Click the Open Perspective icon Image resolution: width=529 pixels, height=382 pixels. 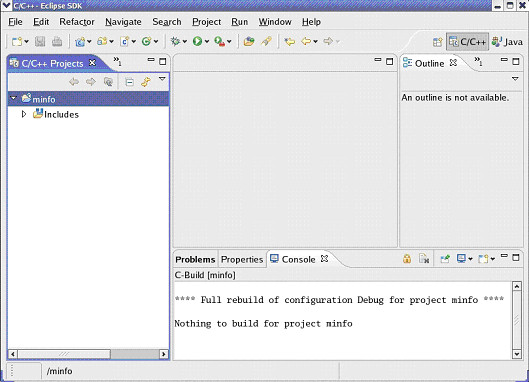(438, 42)
